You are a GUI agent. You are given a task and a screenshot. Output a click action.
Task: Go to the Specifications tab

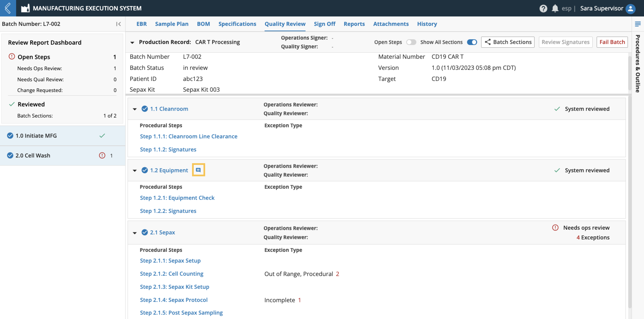tap(237, 24)
